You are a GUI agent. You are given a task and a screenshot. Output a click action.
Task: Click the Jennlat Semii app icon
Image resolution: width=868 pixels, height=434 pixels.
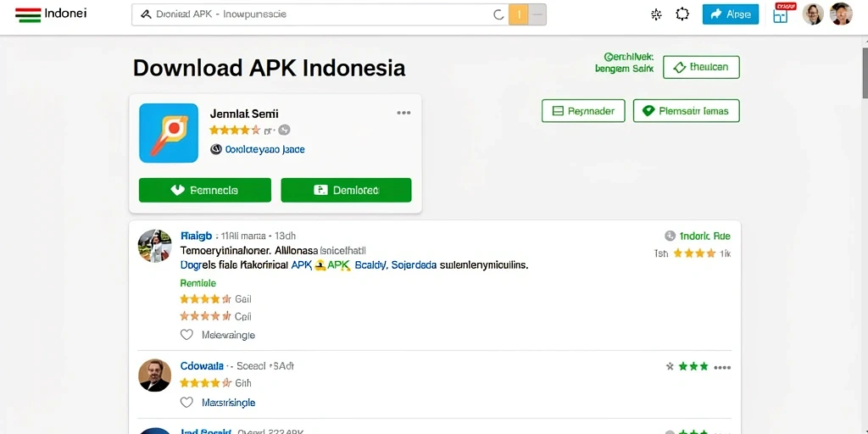(x=169, y=133)
